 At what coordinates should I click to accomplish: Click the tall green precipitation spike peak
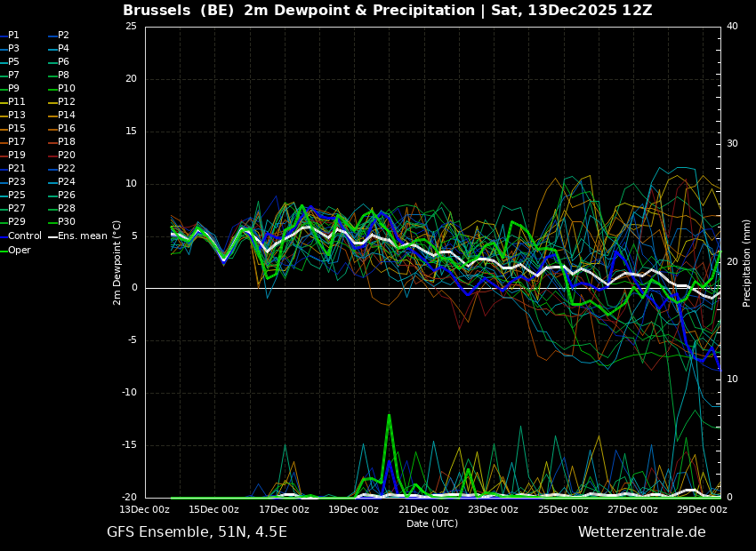(389, 416)
